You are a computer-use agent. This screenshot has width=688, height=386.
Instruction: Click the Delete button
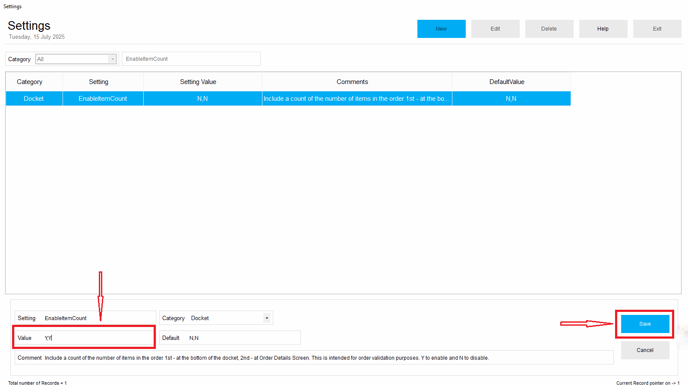click(x=549, y=29)
